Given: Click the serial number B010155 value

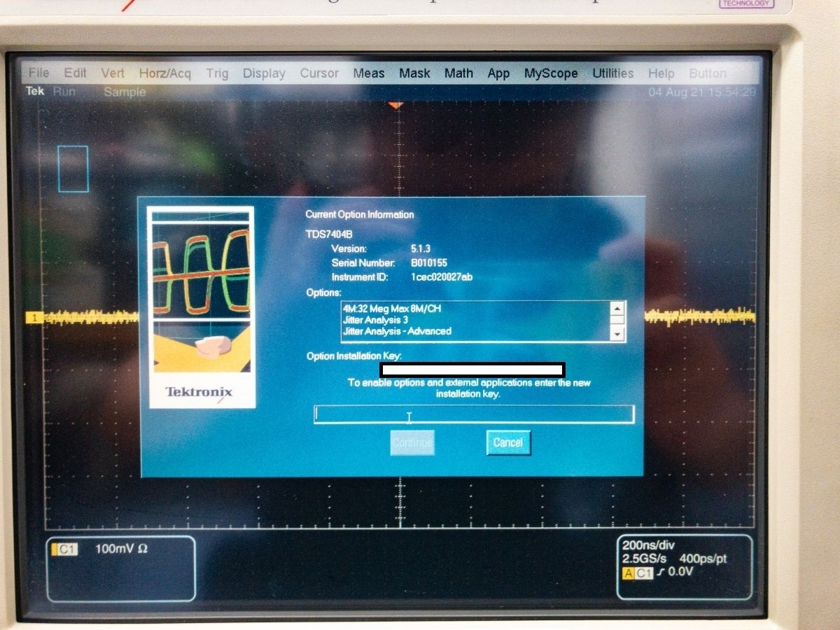Looking at the screenshot, I should point(430,262).
